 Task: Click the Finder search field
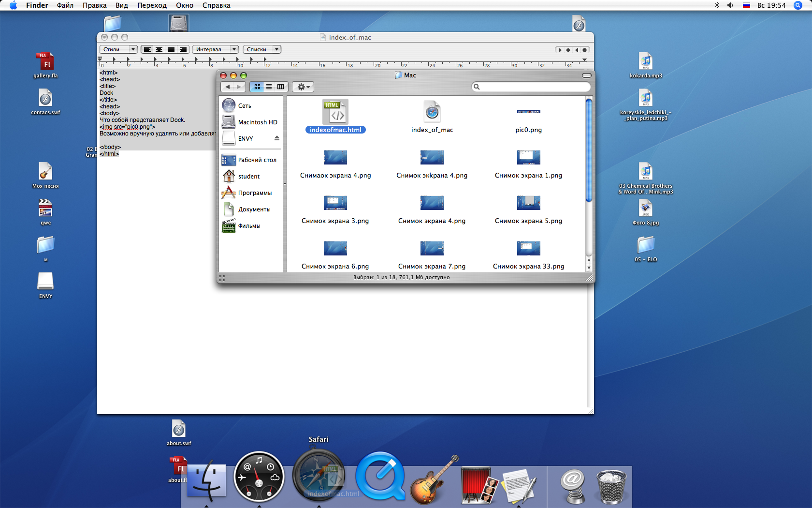[x=531, y=87]
